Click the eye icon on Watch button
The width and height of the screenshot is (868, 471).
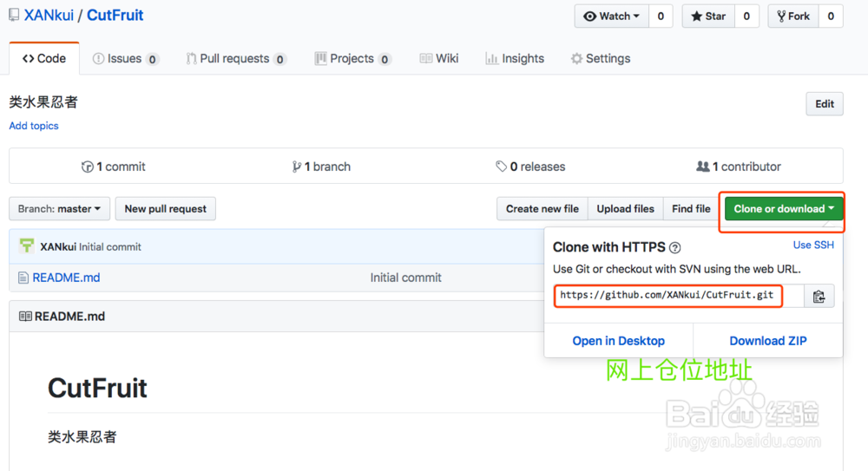[590, 16]
